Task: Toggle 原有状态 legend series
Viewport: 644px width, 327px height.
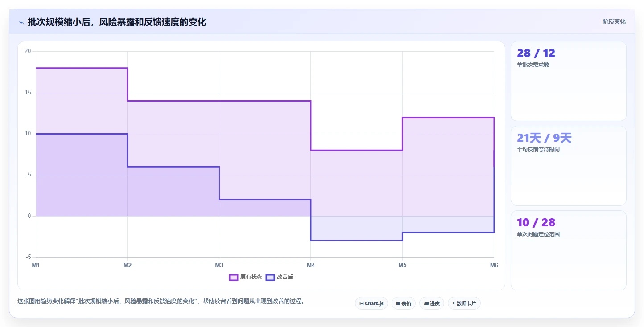Action: point(245,277)
